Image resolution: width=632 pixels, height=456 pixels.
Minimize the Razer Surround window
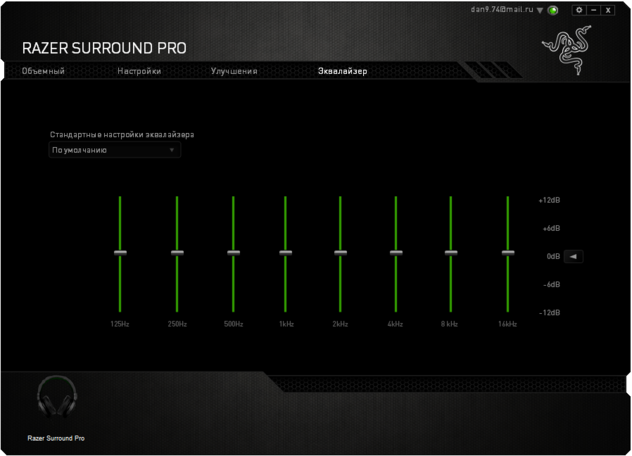(x=593, y=10)
